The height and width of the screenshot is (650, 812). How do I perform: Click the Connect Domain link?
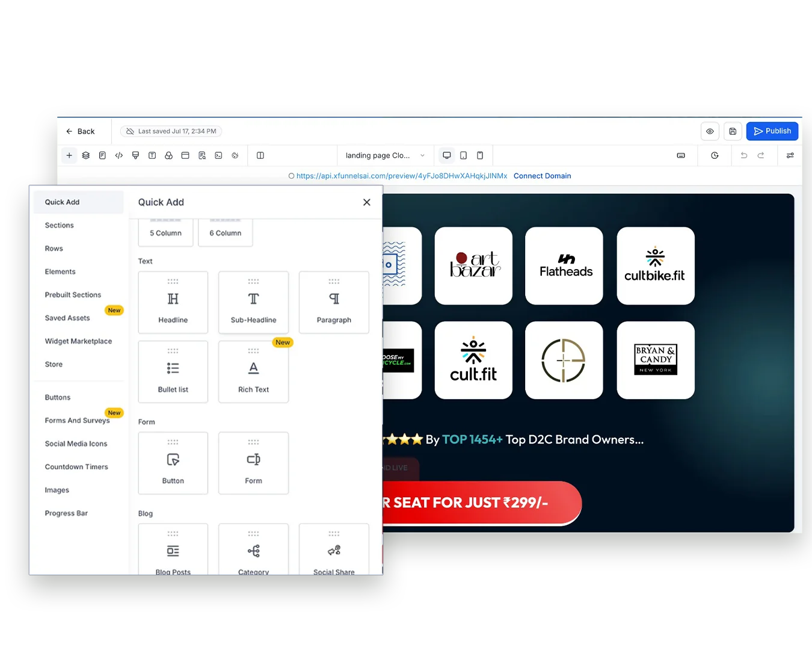click(x=542, y=176)
